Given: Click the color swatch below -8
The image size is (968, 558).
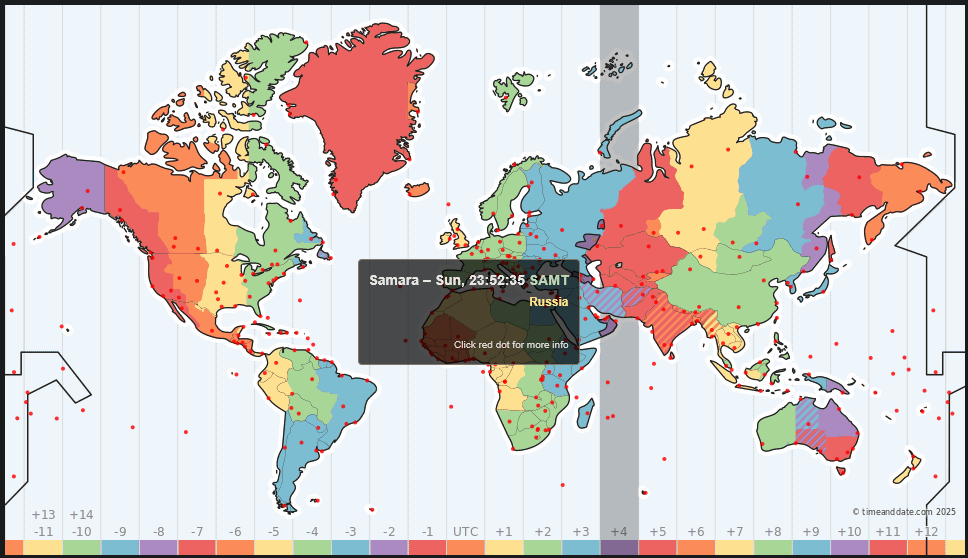Looking at the screenshot, I should click(159, 548).
